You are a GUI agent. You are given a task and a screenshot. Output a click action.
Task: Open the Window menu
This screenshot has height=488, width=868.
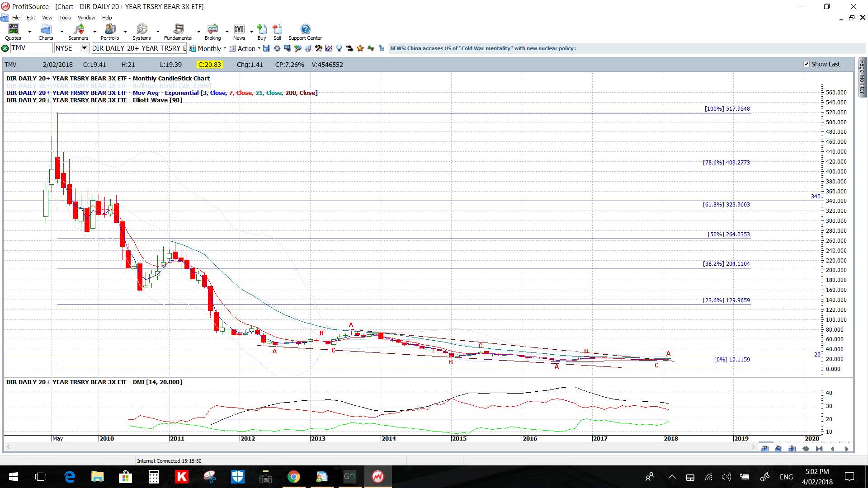tap(86, 18)
